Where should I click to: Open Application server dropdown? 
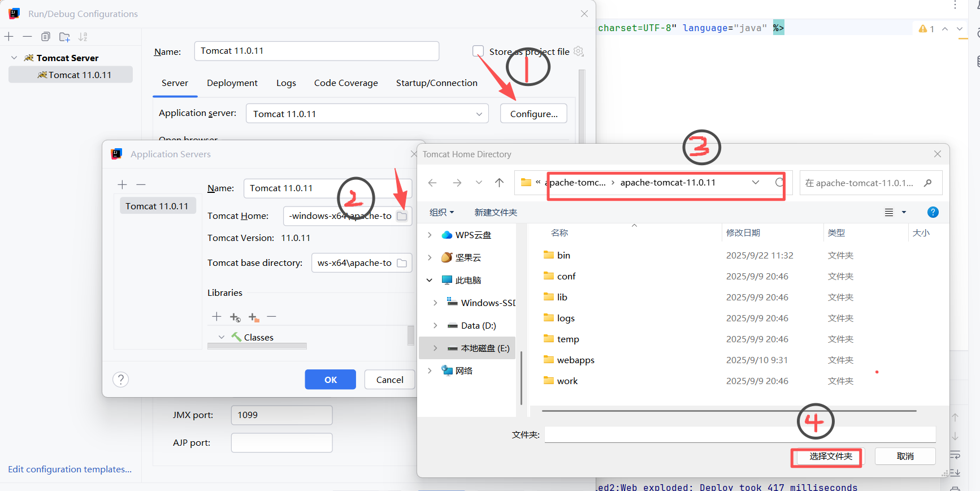[x=479, y=114]
